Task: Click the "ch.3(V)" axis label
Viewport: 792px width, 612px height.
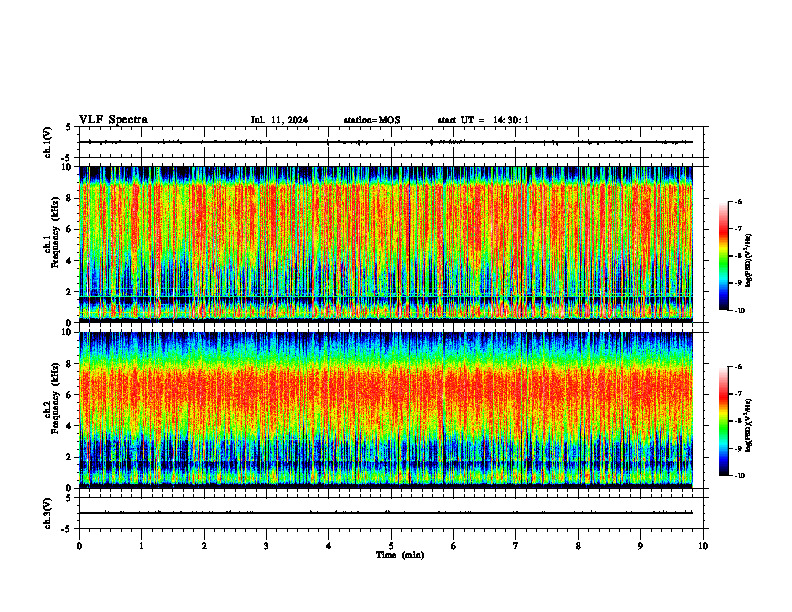Action: pos(48,514)
